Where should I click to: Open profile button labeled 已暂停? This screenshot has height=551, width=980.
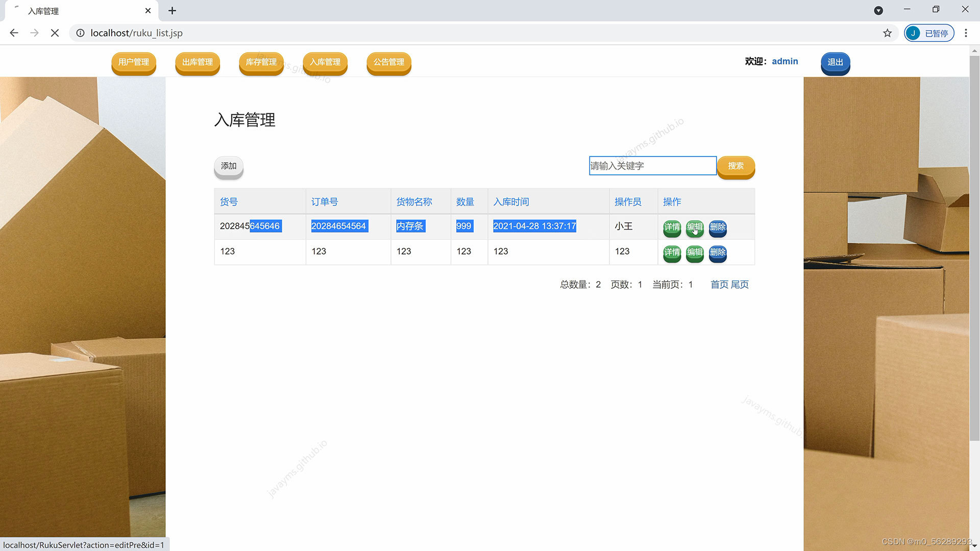point(929,33)
